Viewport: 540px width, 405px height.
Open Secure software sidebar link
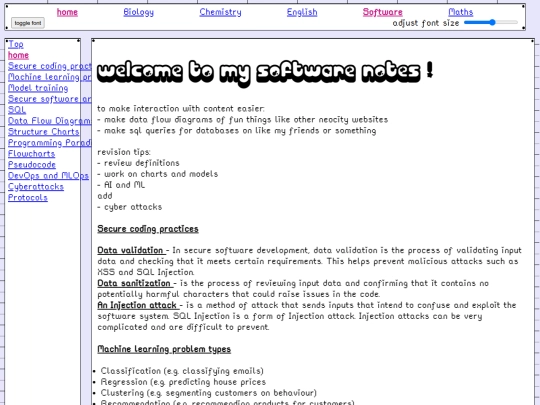click(50, 99)
